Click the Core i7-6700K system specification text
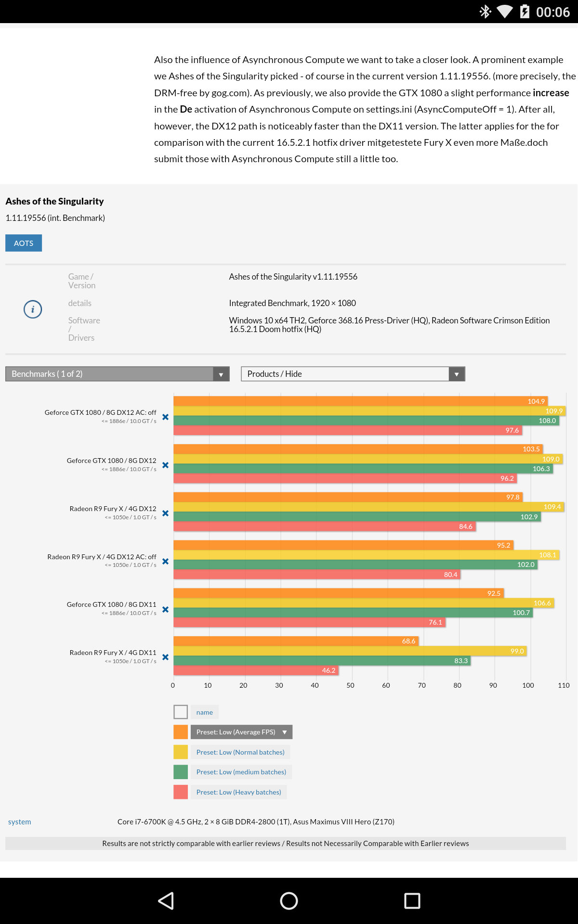578x924 pixels. [x=256, y=822]
